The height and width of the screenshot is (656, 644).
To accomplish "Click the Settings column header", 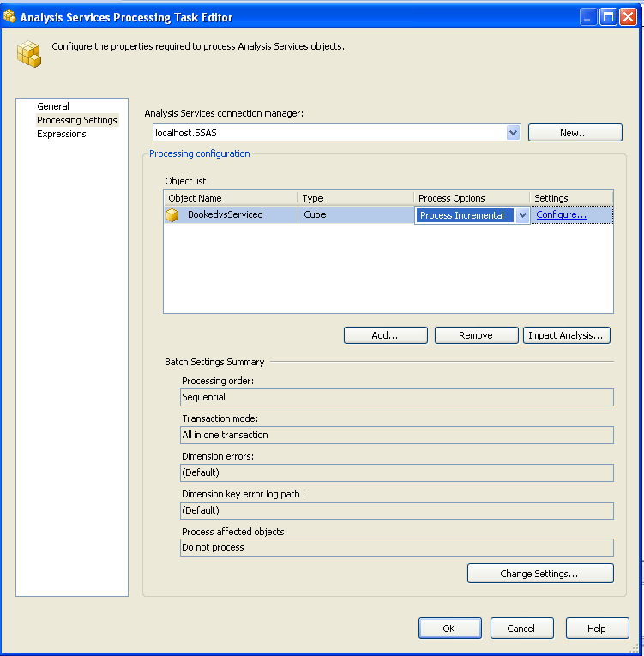I will tap(571, 198).
